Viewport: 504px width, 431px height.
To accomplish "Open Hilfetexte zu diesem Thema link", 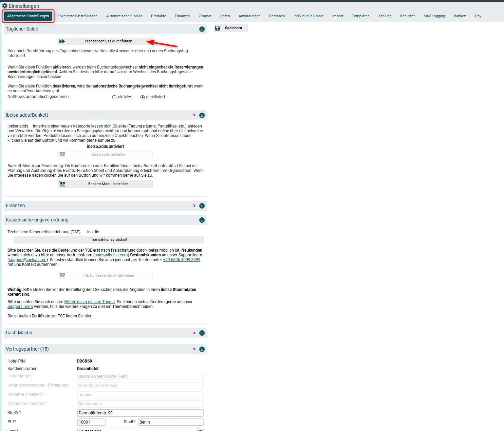I will (90, 302).
